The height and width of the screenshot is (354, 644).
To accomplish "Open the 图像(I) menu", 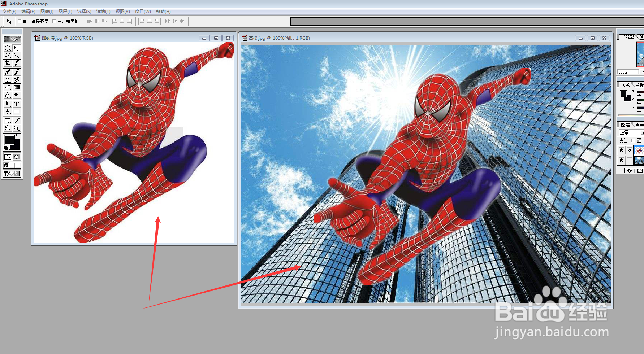I will 47,12.
